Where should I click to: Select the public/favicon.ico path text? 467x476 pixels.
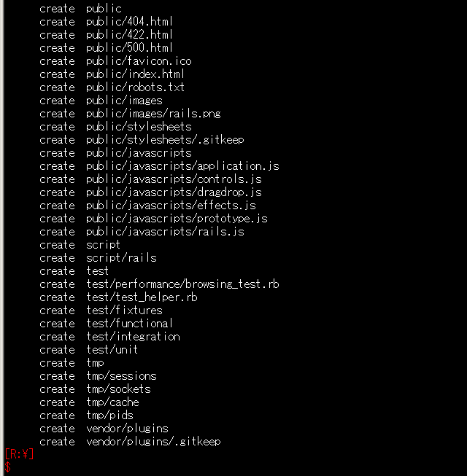[x=139, y=61]
